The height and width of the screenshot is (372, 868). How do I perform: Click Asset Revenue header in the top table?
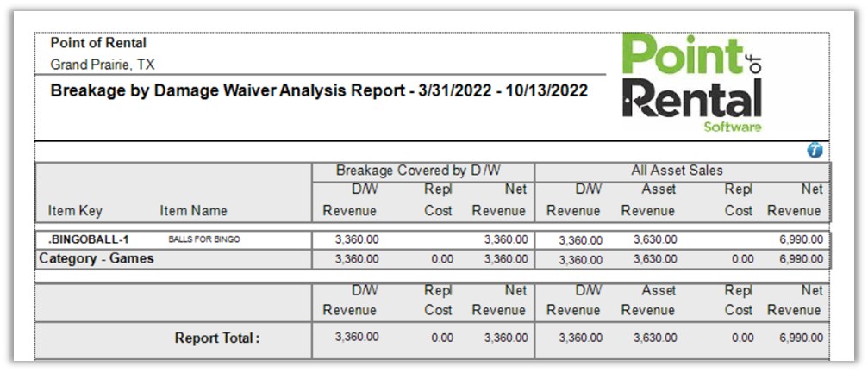[x=647, y=200]
